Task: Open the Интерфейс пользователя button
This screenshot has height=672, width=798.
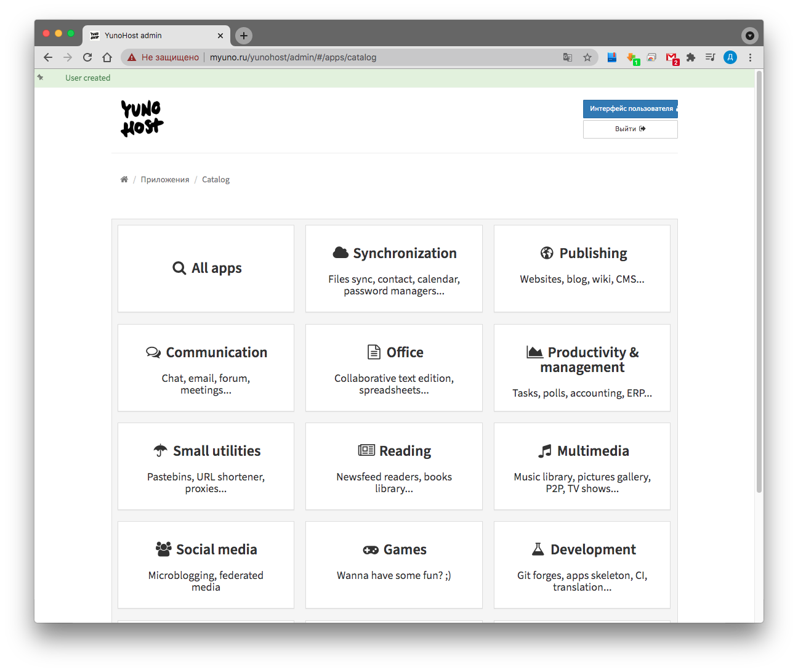Action: pyautogui.click(x=631, y=108)
